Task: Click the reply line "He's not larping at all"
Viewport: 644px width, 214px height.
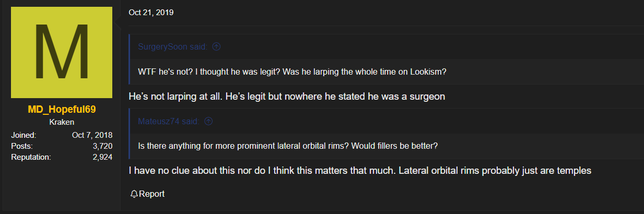Action: (x=286, y=97)
